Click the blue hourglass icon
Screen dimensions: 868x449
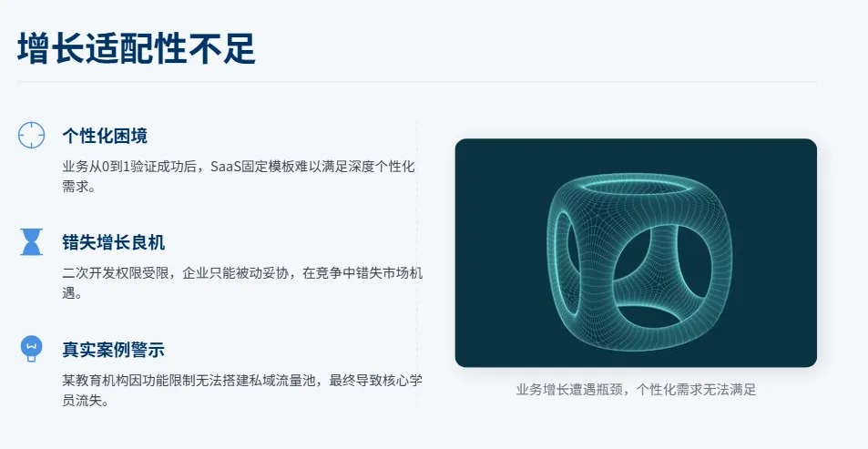tap(32, 242)
